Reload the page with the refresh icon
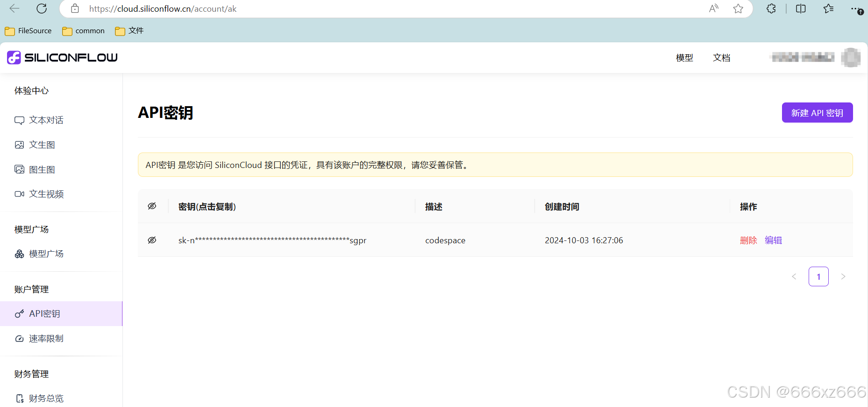Screen dimensions: 868x407 pyautogui.click(x=42, y=8)
